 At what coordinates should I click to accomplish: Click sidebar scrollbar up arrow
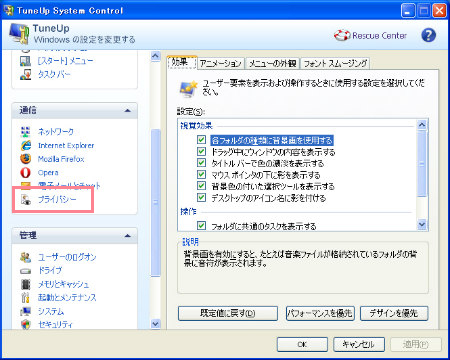coord(156,56)
